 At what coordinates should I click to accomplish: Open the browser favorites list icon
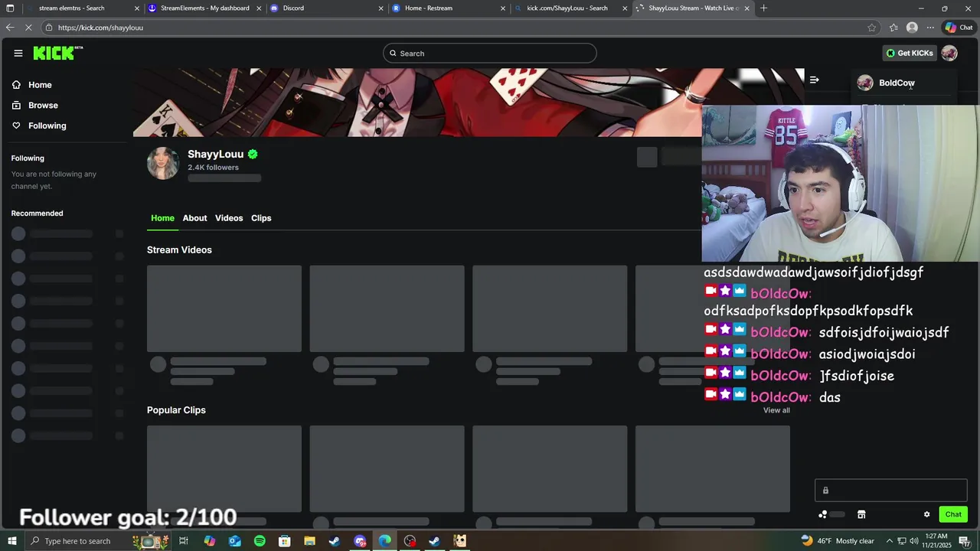(893, 28)
